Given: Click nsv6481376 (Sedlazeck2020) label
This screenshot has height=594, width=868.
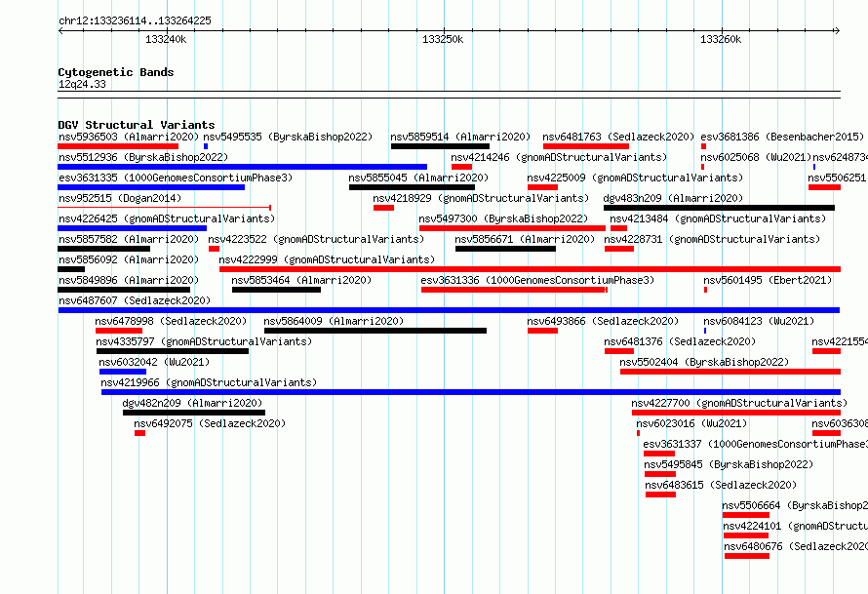Looking at the screenshot, I should click(x=680, y=341).
